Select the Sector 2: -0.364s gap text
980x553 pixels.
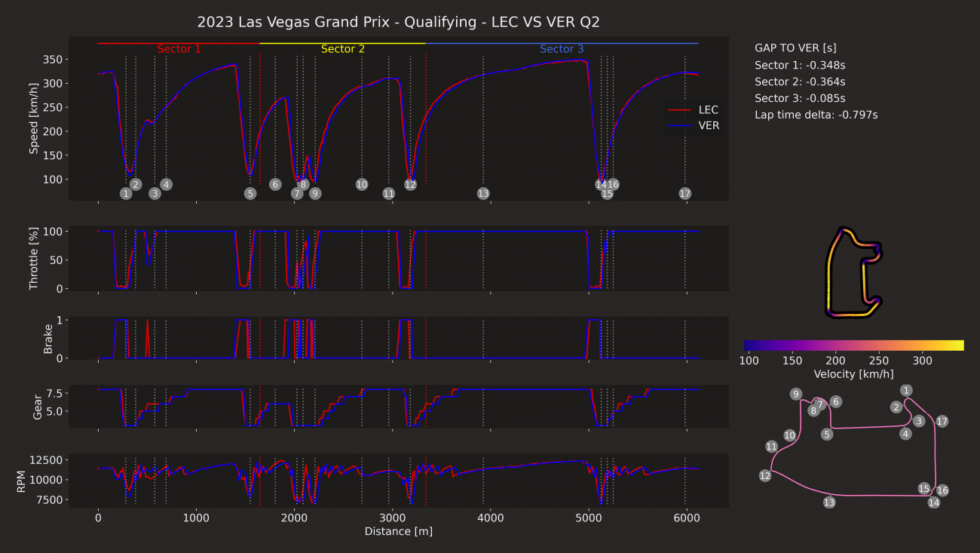(x=800, y=81)
